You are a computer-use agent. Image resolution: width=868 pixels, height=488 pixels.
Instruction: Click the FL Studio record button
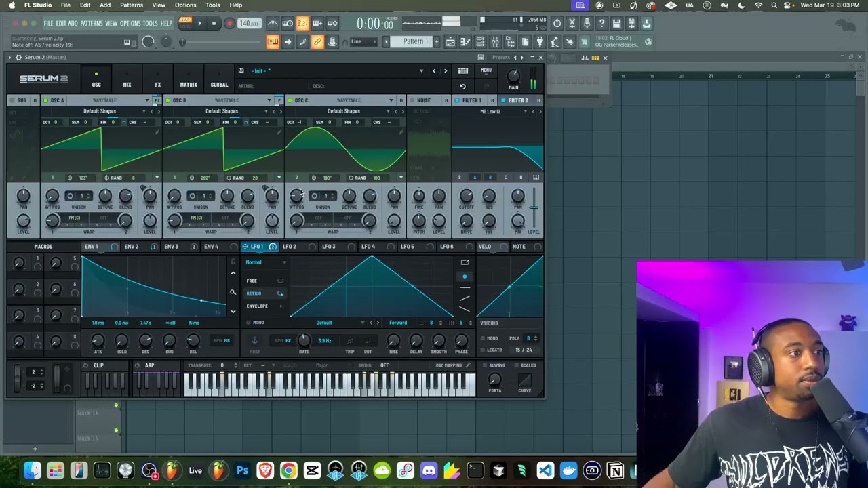229,24
